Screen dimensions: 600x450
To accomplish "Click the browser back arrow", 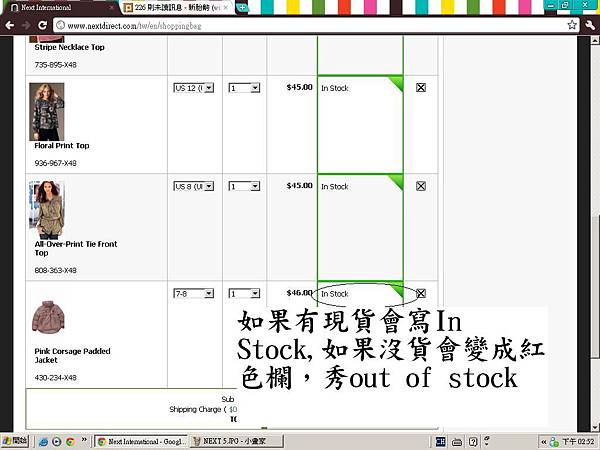I will (10, 25).
